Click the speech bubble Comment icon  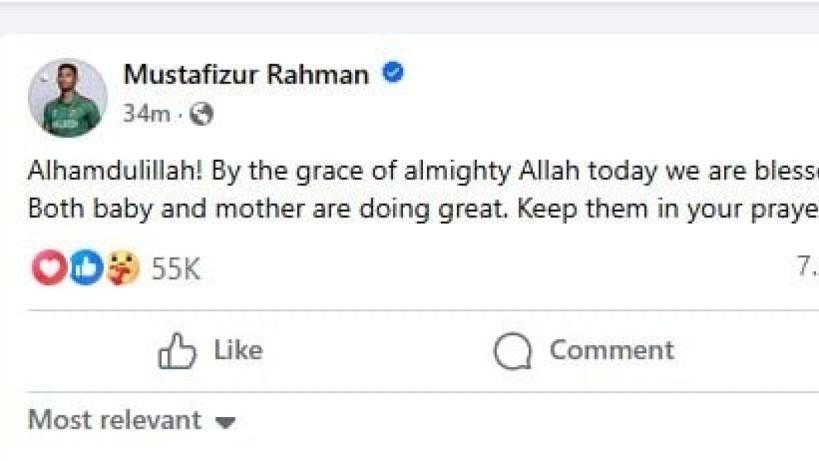click(x=512, y=351)
